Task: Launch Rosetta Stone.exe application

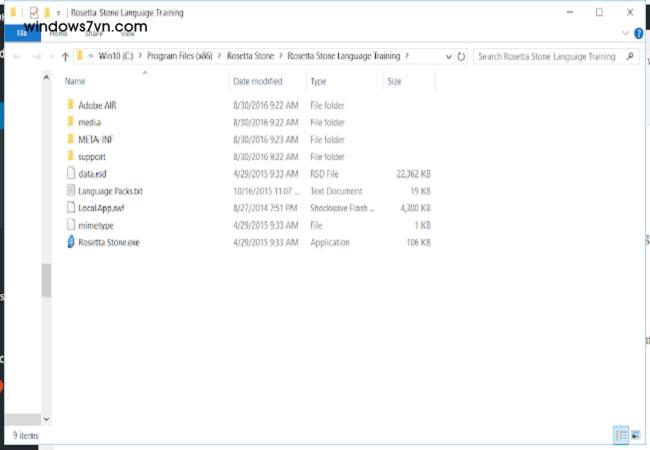Action: pyautogui.click(x=108, y=243)
